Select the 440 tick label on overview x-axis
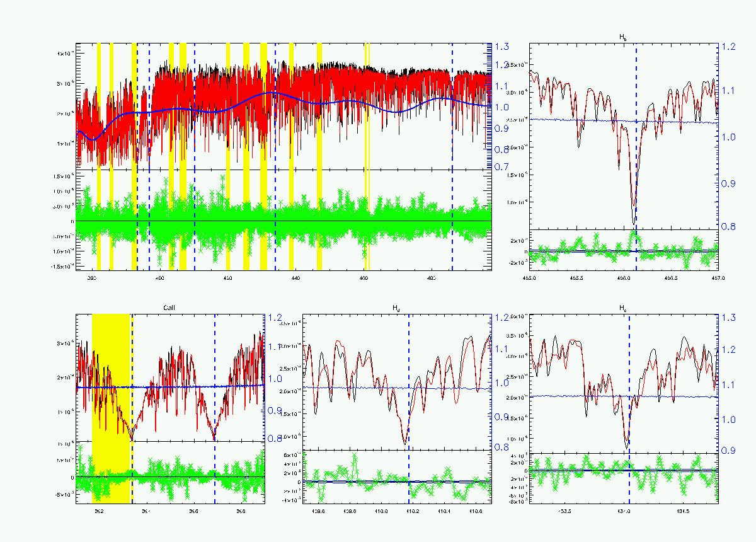The height and width of the screenshot is (542, 756). [295, 277]
